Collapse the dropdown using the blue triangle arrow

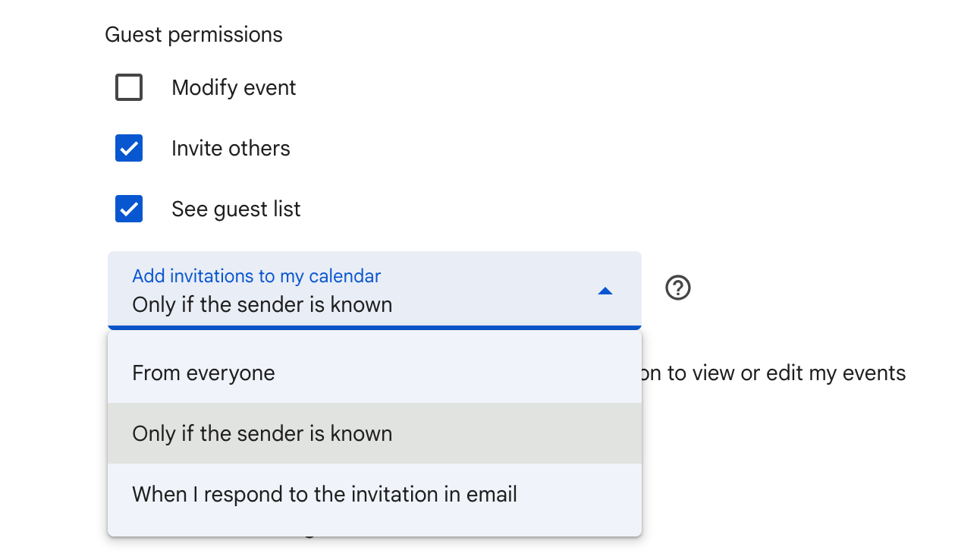(605, 291)
